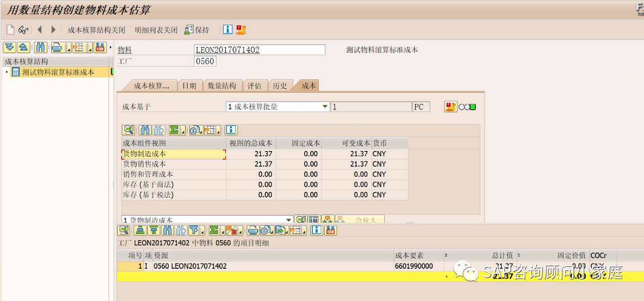Click find next in cost component toolbar

[158, 130]
